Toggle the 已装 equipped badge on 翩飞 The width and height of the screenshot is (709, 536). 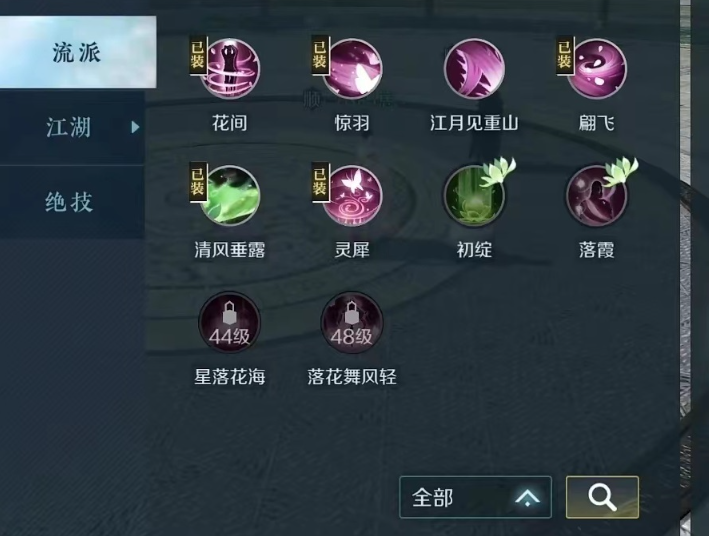(x=564, y=56)
